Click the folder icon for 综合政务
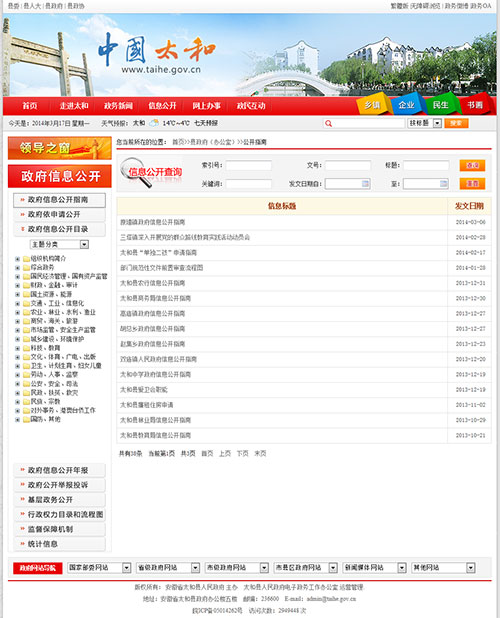 pyautogui.click(x=26, y=268)
